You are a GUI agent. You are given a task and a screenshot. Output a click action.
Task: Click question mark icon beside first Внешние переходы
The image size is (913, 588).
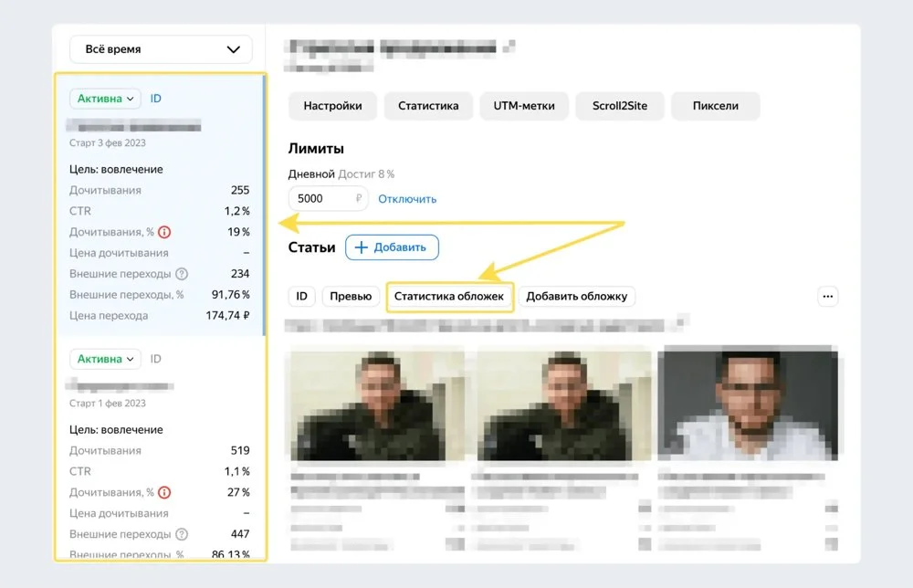pos(182,274)
